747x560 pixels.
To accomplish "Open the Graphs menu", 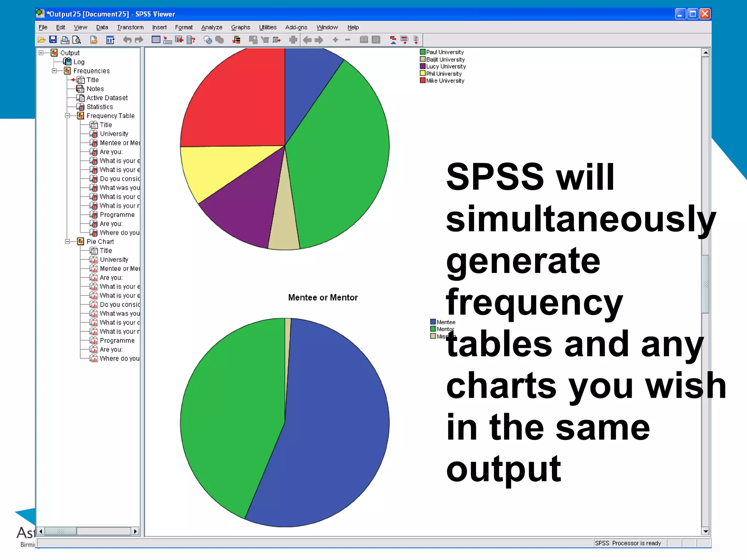I will [x=241, y=27].
